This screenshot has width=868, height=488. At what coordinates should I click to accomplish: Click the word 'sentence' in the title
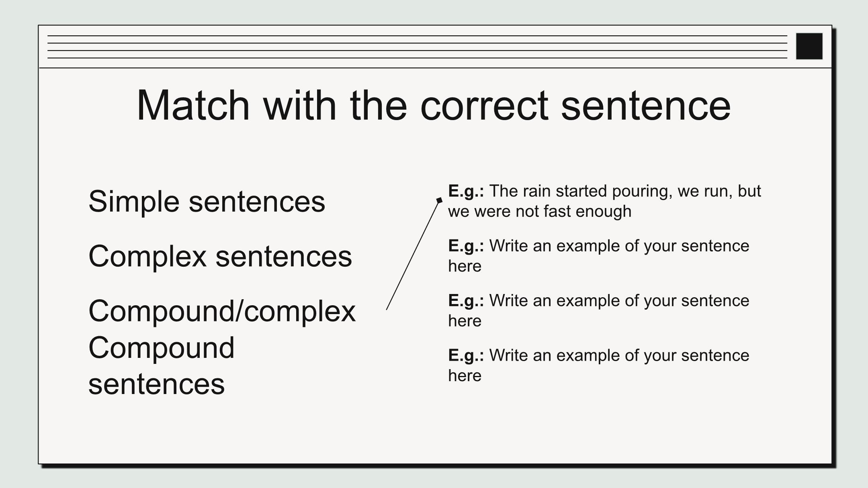pyautogui.click(x=646, y=106)
